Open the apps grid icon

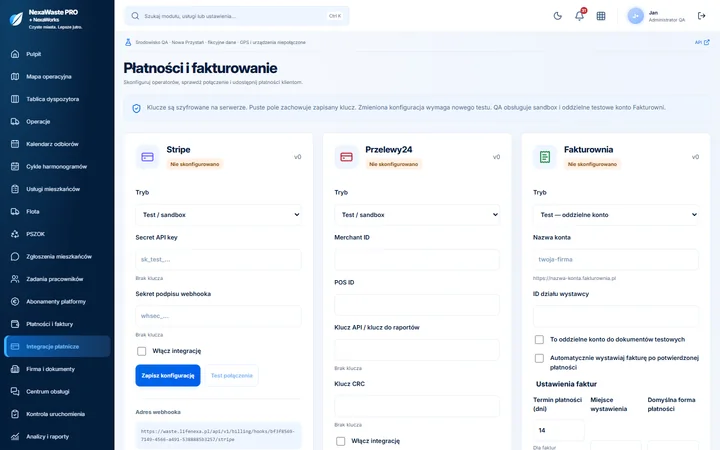pos(601,16)
